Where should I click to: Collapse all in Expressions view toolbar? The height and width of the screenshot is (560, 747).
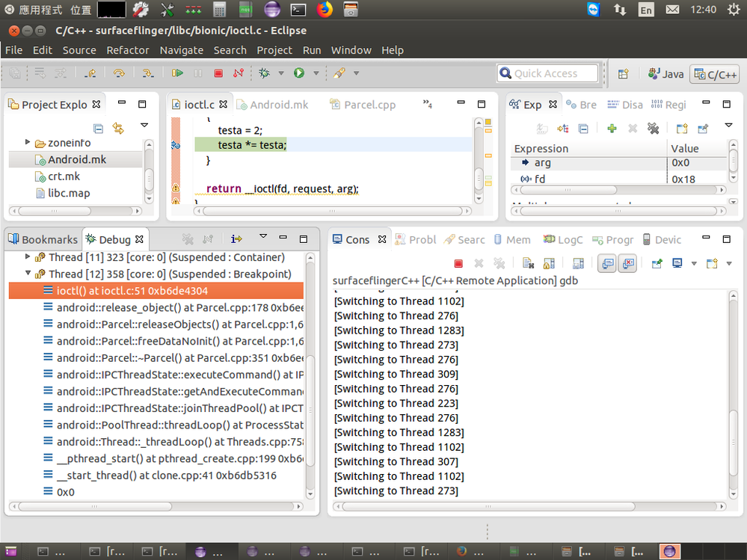[583, 128]
